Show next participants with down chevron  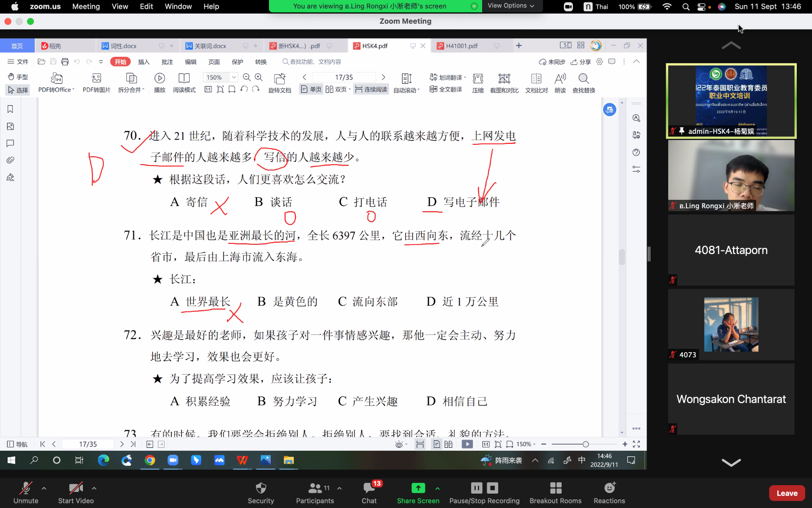click(731, 462)
